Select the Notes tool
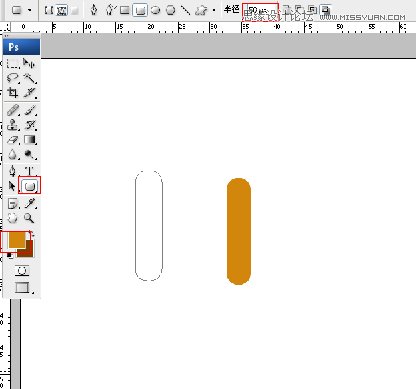The image size is (416, 389). point(13,203)
